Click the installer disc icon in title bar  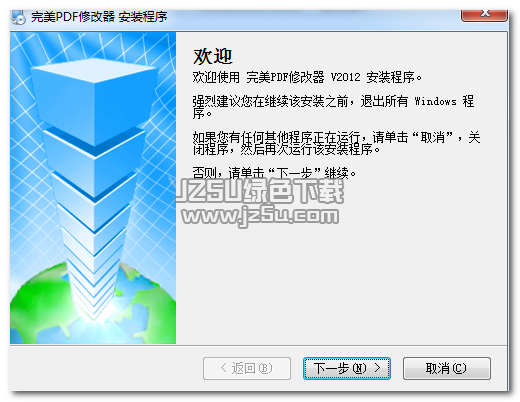[x=19, y=17]
